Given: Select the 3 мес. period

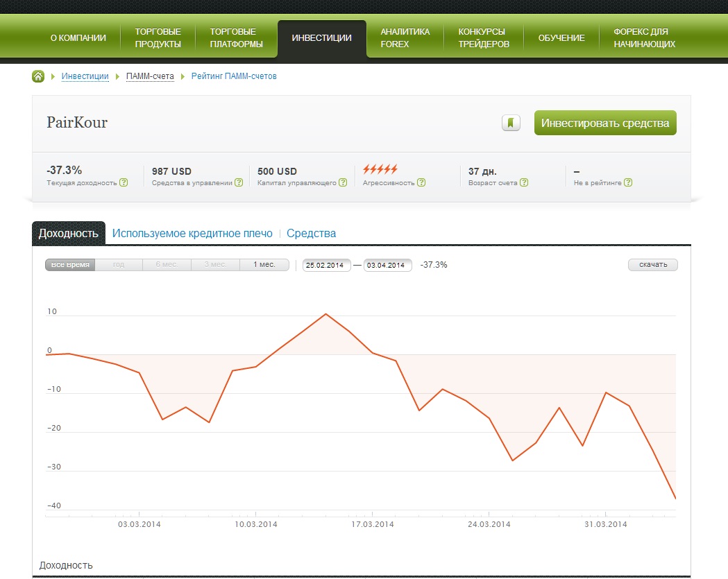Looking at the screenshot, I should pyautogui.click(x=215, y=264).
